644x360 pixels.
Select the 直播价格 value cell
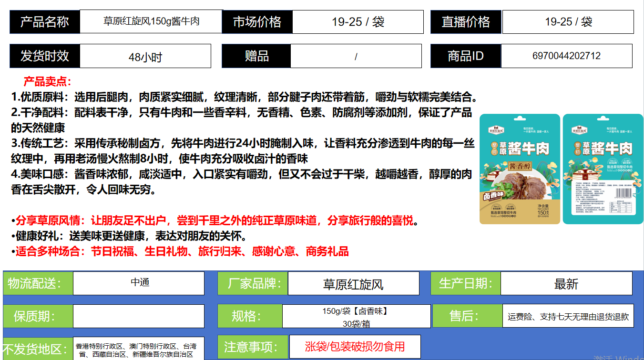[x=568, y=22]
